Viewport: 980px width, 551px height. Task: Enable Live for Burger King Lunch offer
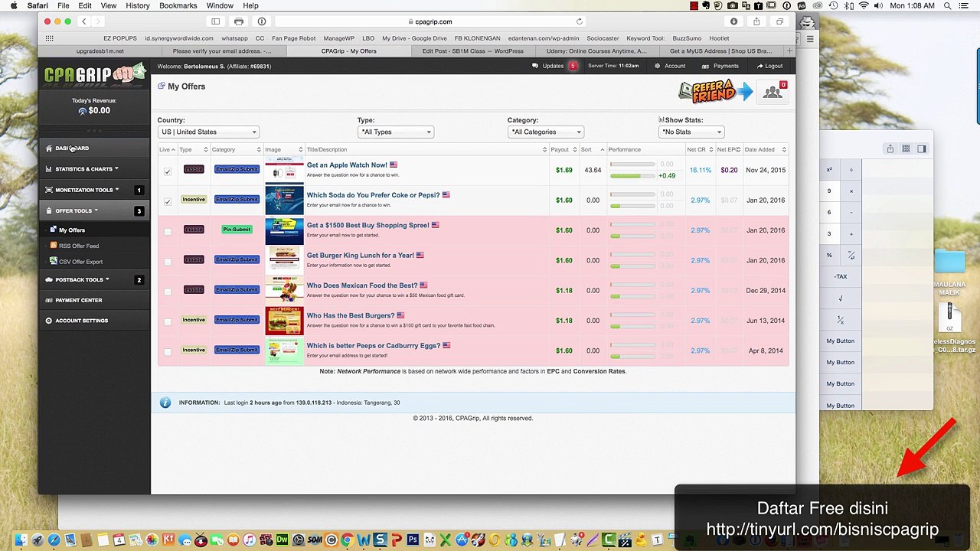(x=168, y=261)
